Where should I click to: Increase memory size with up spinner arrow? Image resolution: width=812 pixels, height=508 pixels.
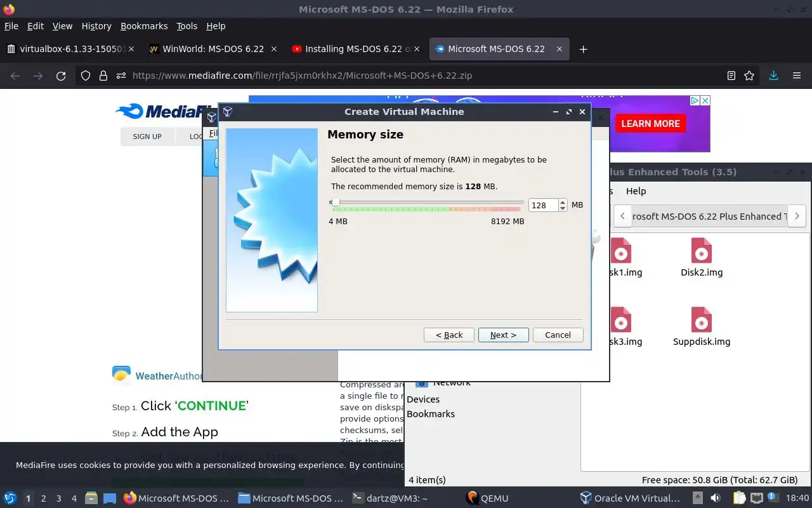563,202
